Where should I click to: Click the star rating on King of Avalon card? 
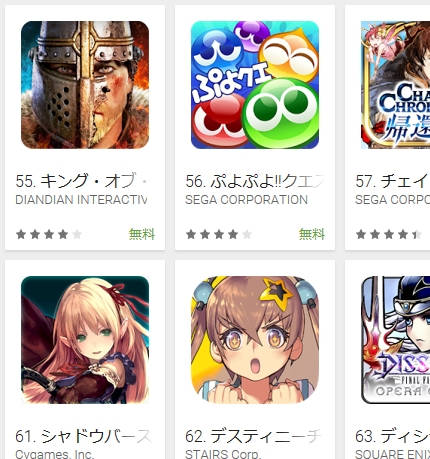tap(49, 234)
